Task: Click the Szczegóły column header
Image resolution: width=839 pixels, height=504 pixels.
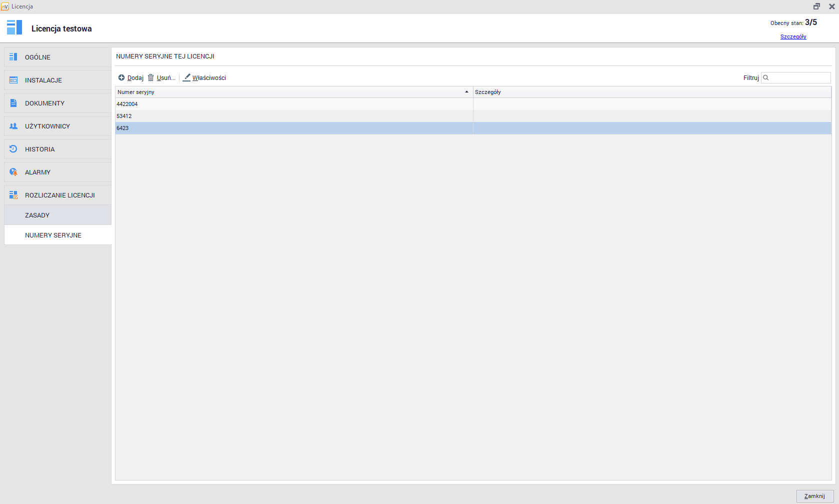Action: (650, 92)
